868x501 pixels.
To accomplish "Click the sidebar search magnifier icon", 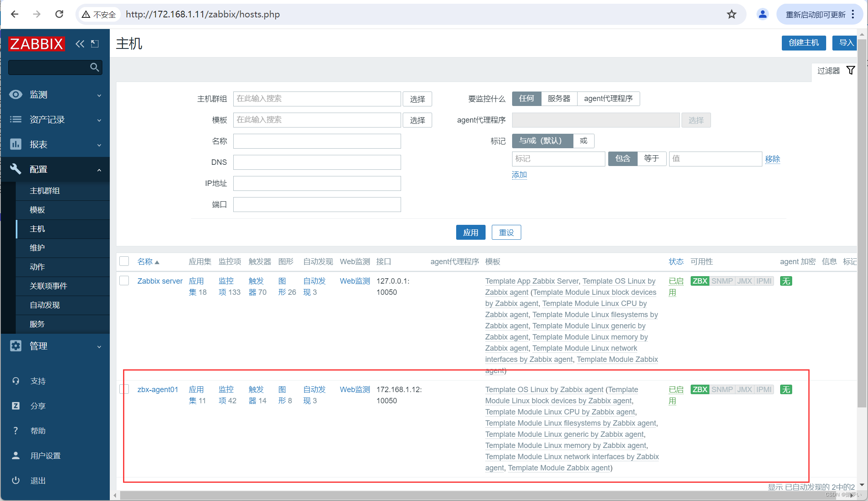I will tap(94, 67).
